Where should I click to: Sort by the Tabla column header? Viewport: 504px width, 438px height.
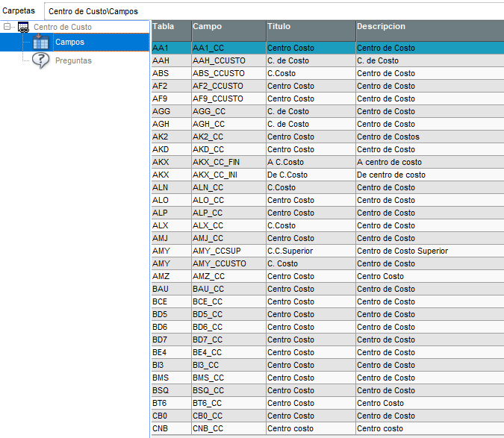click(x=171, y=31)
